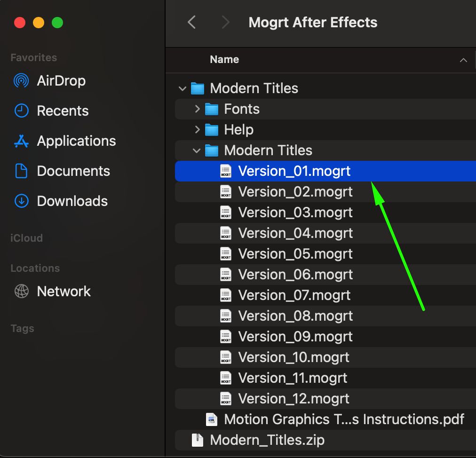Collapse the top-level Modern Titles folder
Image resolution: width=476 pixels, height=458 pixels.
(x=182, y=88)
